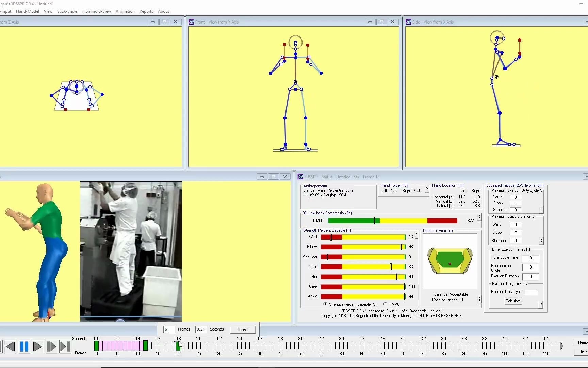Minimize the top view (Z Axis) window

[153, 22]
